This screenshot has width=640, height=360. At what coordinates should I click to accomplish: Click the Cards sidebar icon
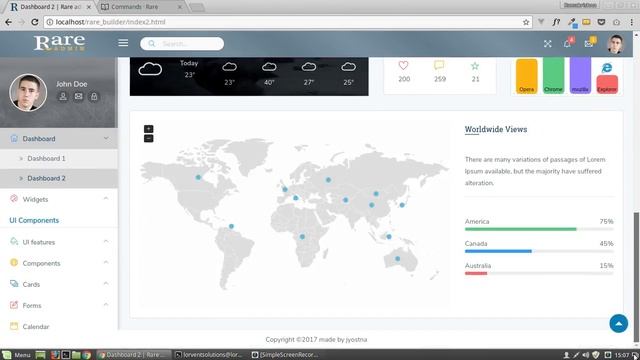(14, 284)
